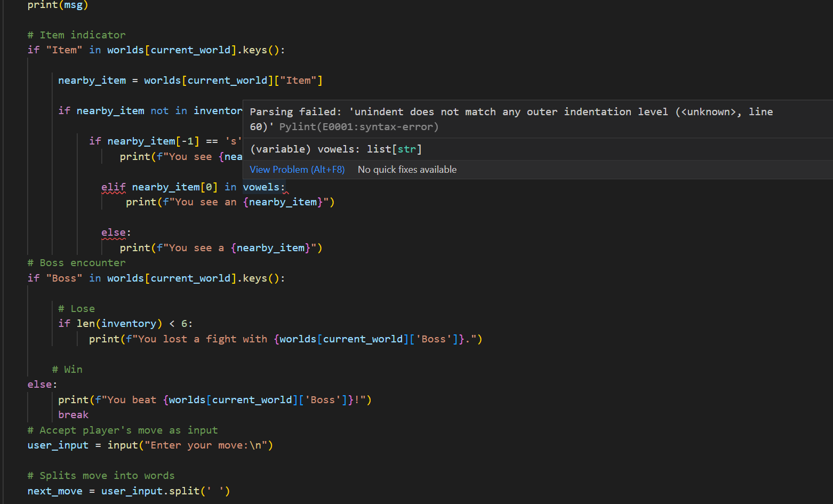This screenshot has height=504, width=833.
Task: Click the 'Parsing failed' error message in hover
Action: coord(511,119)
